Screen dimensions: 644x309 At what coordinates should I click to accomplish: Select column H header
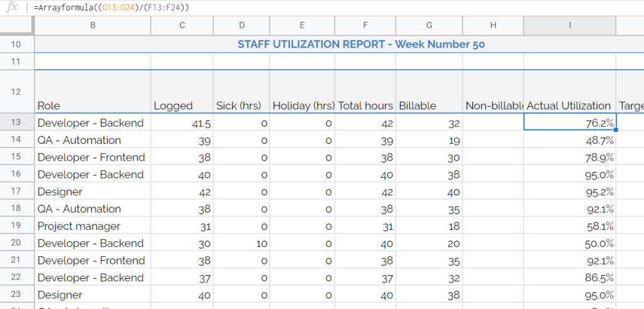(493, 26)
